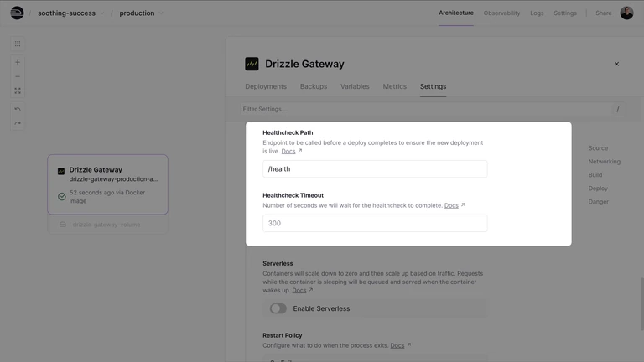
Task: Select the service Settings tab
Action: coord(433,86)
